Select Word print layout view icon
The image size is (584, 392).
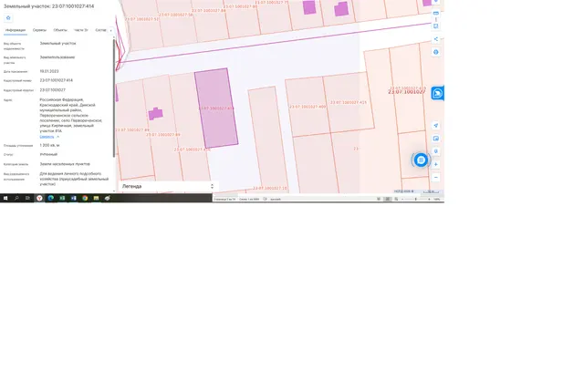[387, 200]
